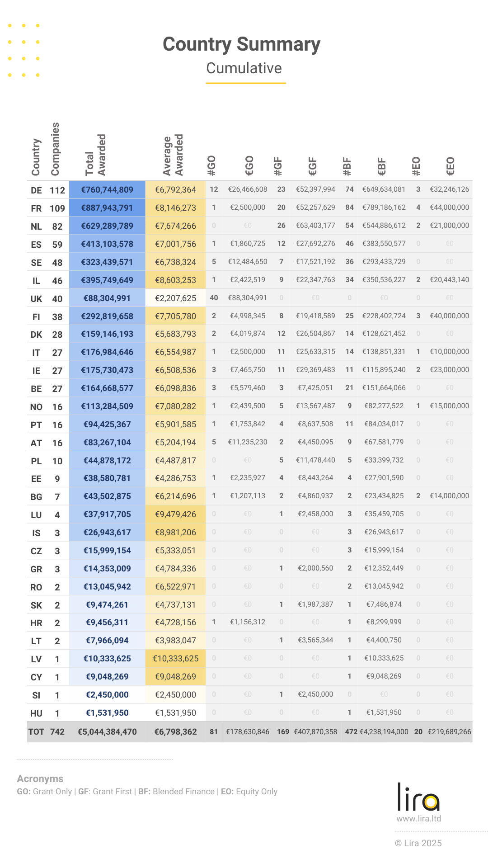Click the #EO column header
The image size is (488, 868).
[x=416, y=166]
